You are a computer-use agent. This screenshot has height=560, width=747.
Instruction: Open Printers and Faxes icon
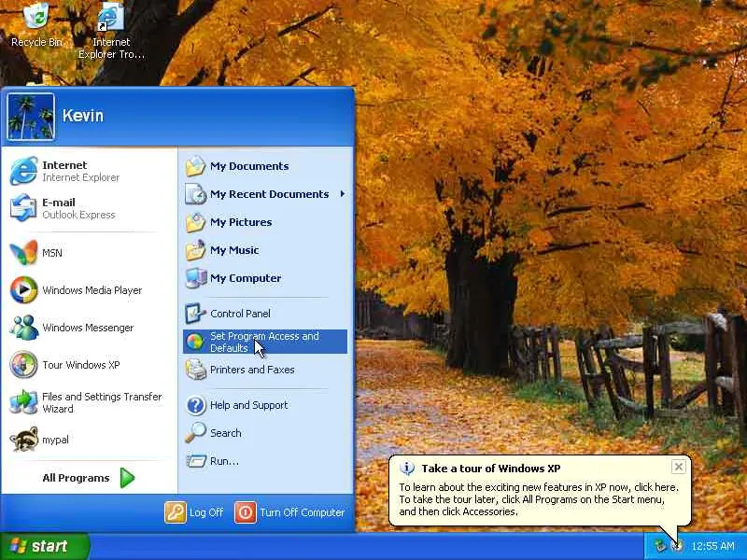click(x=195, y=370)
